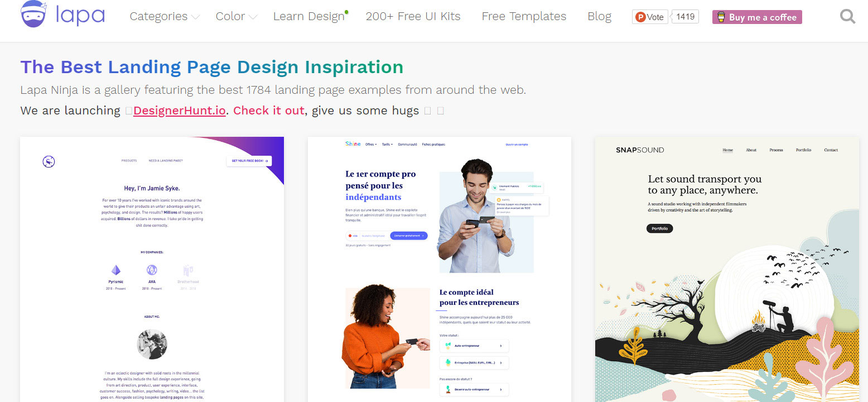Image resolution: width=868 pixels, height=402 pixels.
Task: Click the lapa wordmark text
Action: [x=80, y=15]
